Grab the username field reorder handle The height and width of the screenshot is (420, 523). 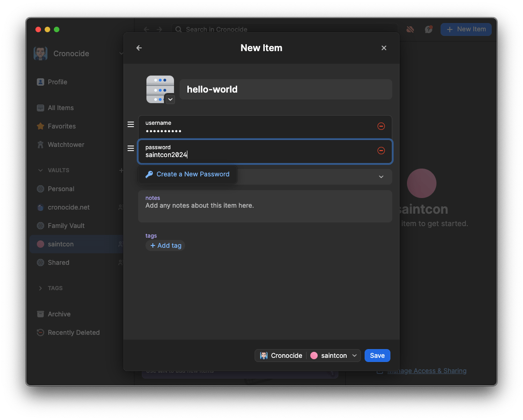coord(131,124)
